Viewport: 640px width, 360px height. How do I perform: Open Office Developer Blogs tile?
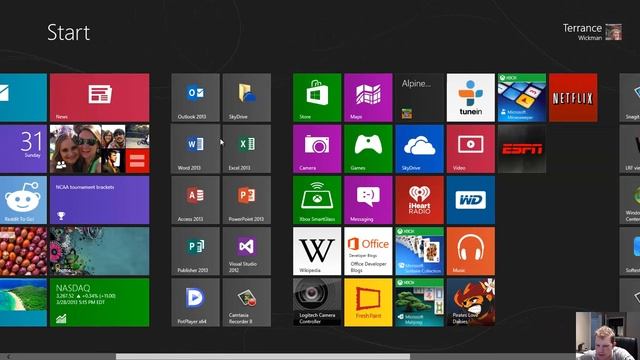tap(368, 251)
